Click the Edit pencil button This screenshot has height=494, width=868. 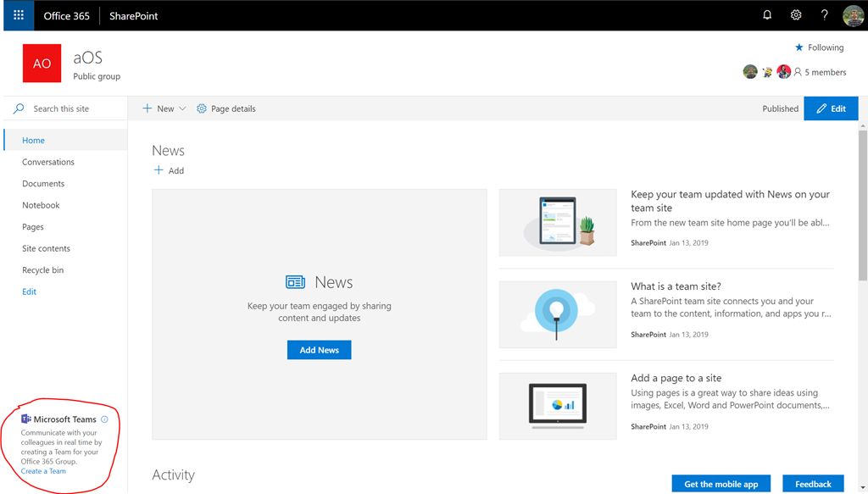(831, 108)
